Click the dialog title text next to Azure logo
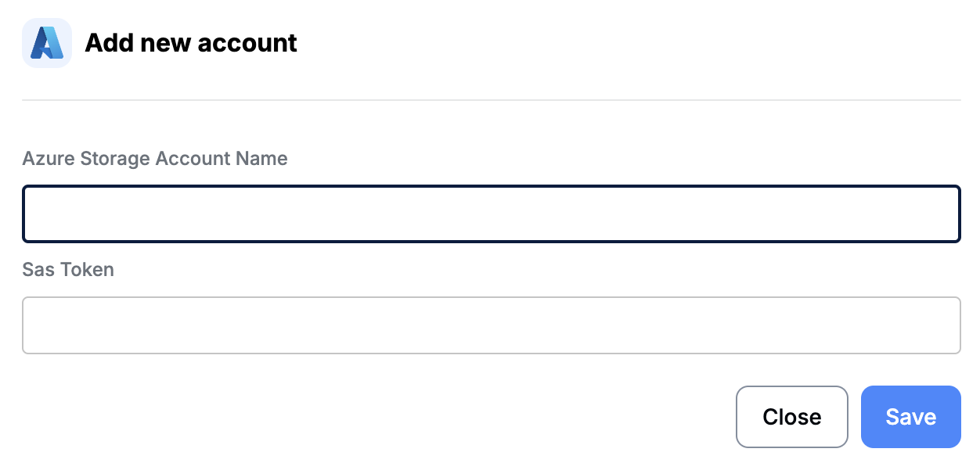 [x=190, y=43]
